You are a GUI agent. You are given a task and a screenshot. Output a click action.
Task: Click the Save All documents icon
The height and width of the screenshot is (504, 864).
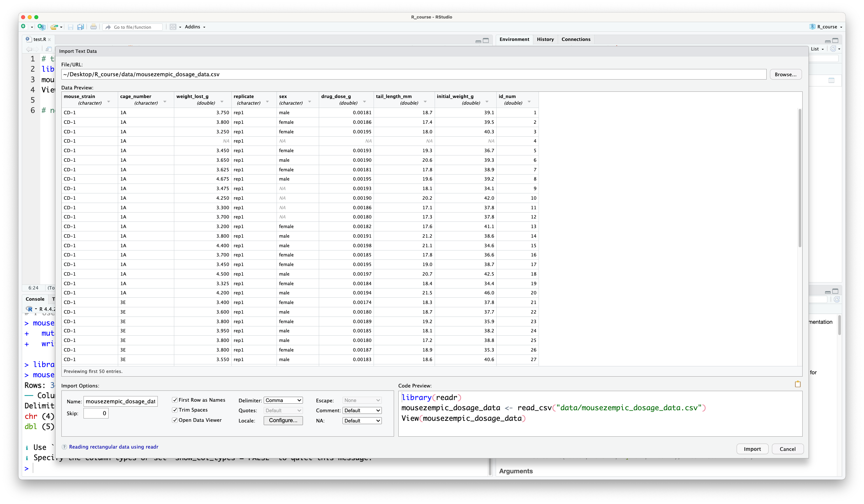tap(81, 27)
